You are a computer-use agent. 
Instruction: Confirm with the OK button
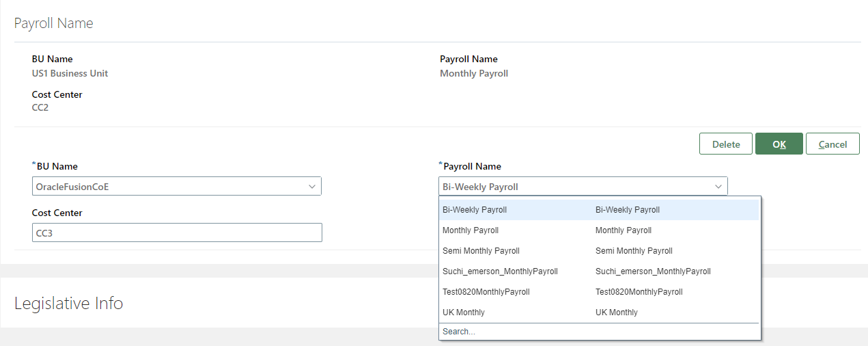[x=779, y=144]
